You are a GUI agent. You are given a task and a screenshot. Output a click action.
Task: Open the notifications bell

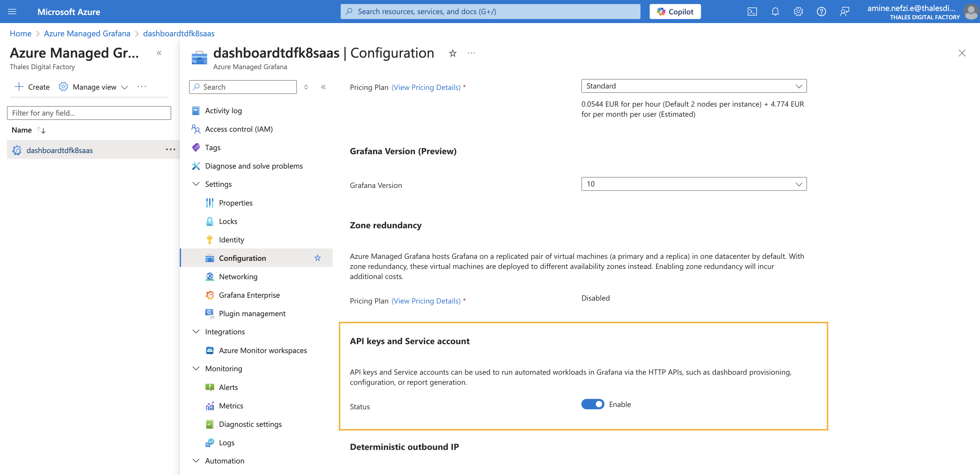pyautogui.click(x=775, y=12)
